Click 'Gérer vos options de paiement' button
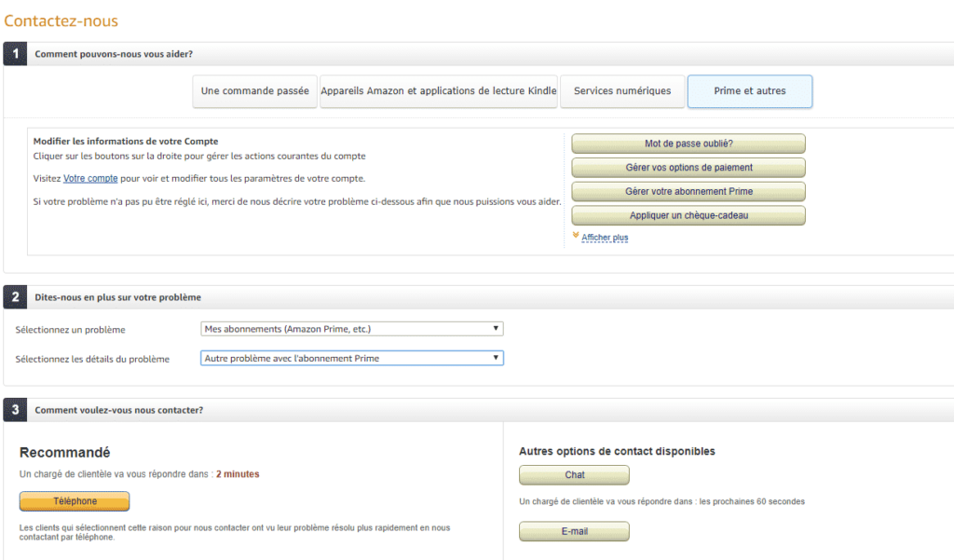The width and height of the screenshot is (954, 560). tap(688, 168)
